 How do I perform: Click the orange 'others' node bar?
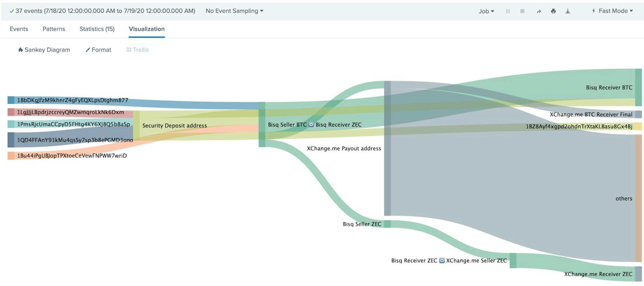click(x=638, y=198)
